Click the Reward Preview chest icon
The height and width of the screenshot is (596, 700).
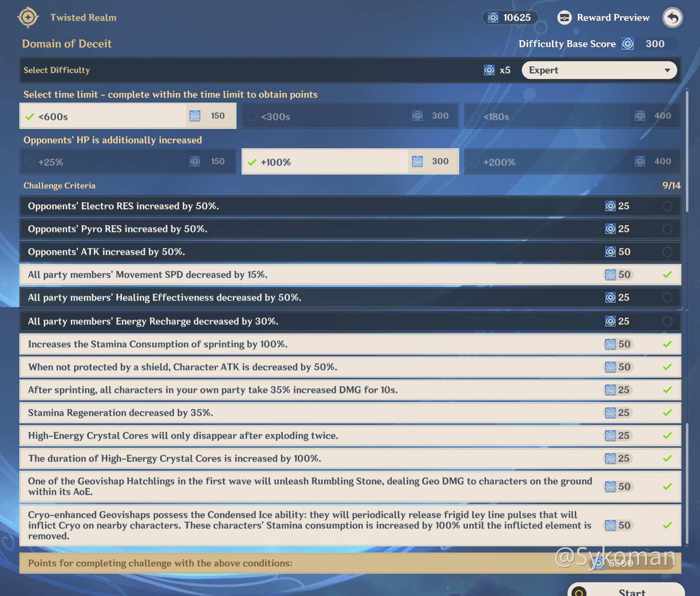tap(564, 18)
